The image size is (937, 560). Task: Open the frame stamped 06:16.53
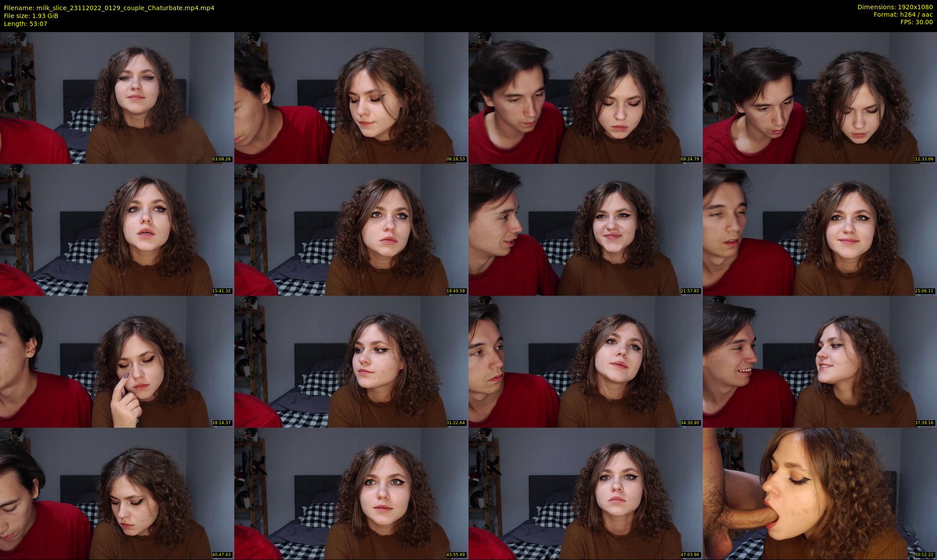(x=351, y=98)
